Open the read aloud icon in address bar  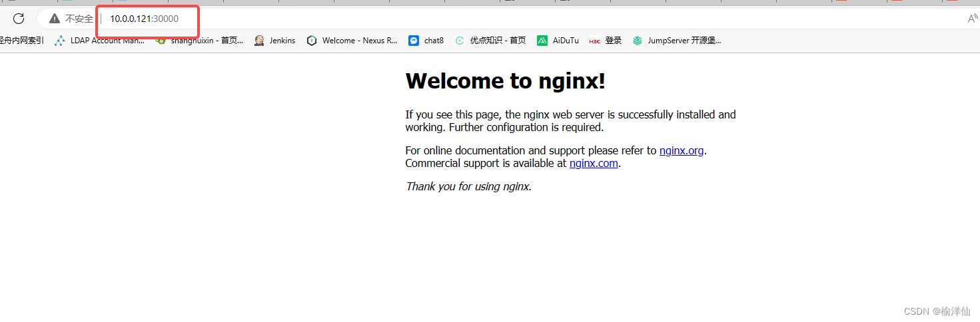973,19
